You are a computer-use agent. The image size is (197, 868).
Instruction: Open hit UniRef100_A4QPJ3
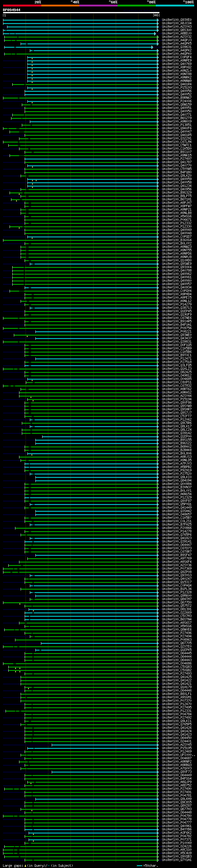[177, 40]
